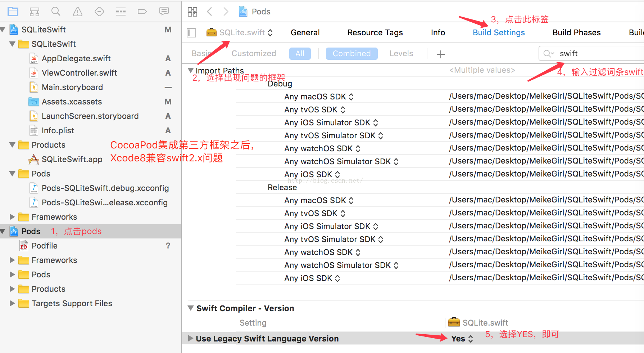
Task: Click the swift filter search field
Action: coord(590,53)
